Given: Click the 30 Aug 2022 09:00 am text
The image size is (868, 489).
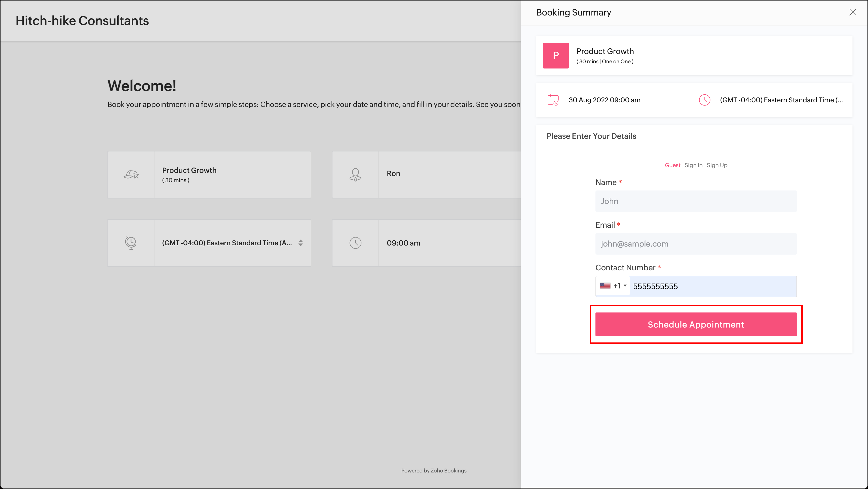Looking at the screenshot, I should pos(605,100).
